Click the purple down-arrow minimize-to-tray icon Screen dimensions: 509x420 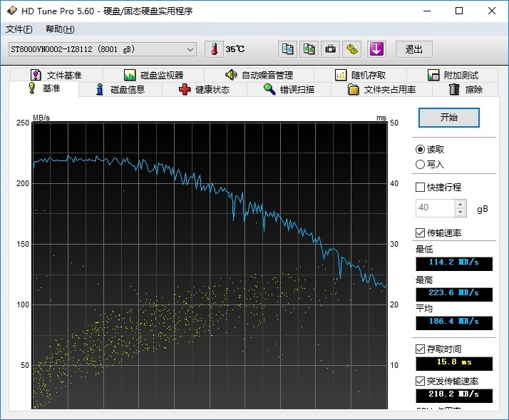tap(376, 49)
